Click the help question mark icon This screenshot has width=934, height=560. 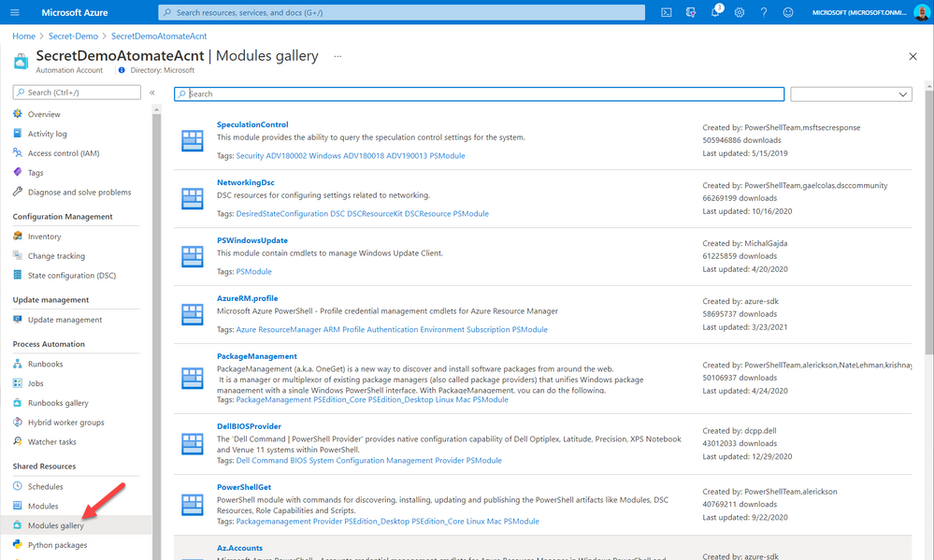click(x=764, y=13)
